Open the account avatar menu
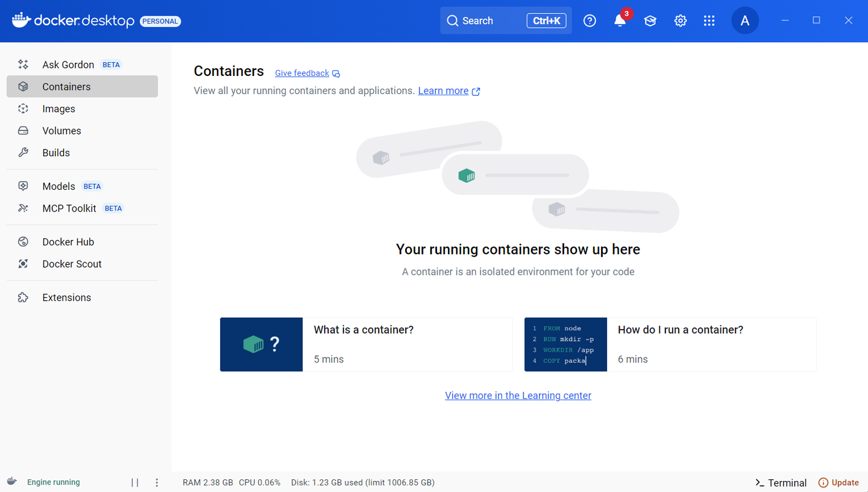This screenshot has width=868, height=492. 745,20
